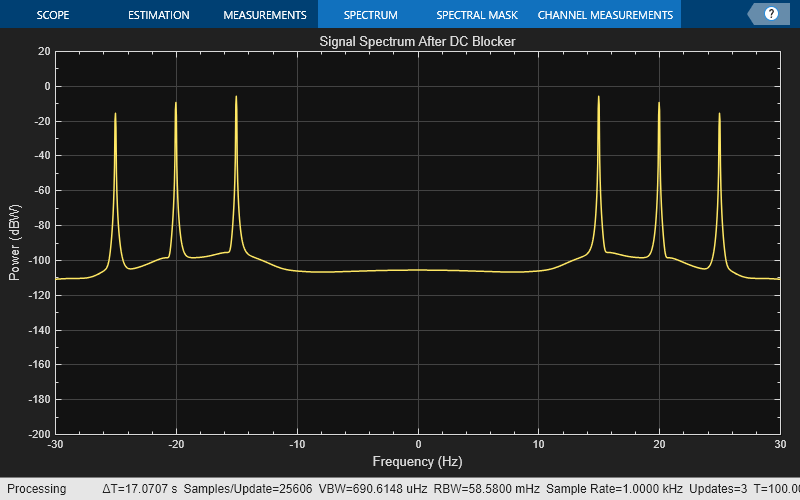Click the Frequency (Hz) axis label
Viewport: 800px width, 500px height.
[417, 461]
